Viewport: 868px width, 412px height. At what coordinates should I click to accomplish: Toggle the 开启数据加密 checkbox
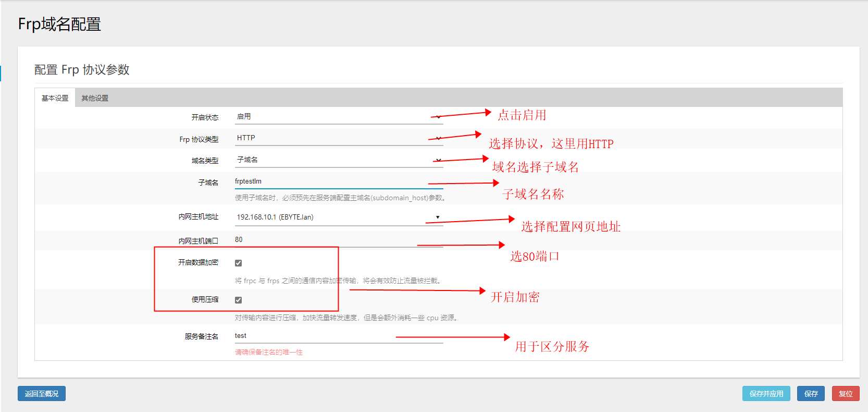point(239,263)
